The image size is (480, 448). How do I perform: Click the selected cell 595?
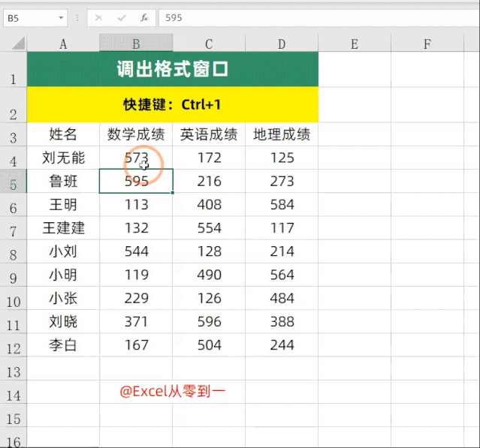pos(136,181)
